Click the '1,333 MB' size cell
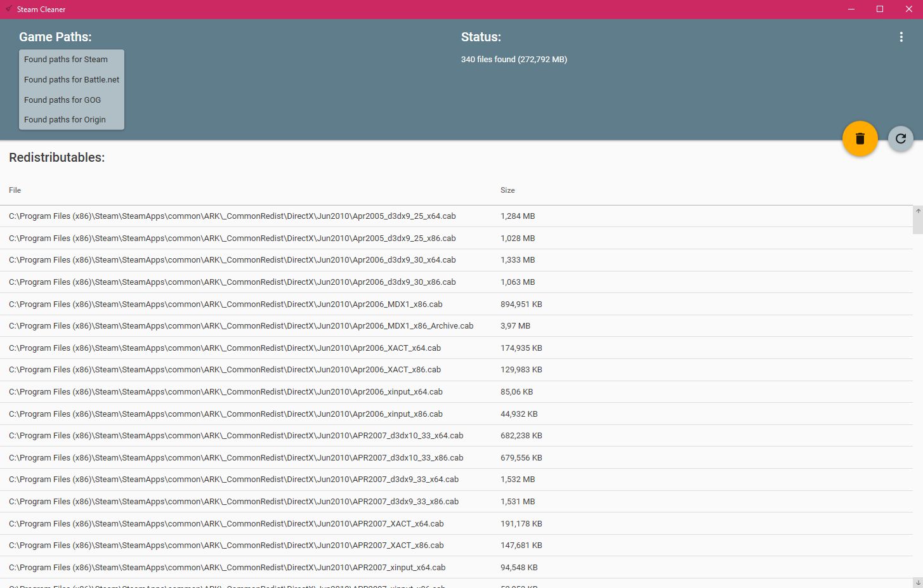The image size is (923, 588). click(x=518, y=260)
